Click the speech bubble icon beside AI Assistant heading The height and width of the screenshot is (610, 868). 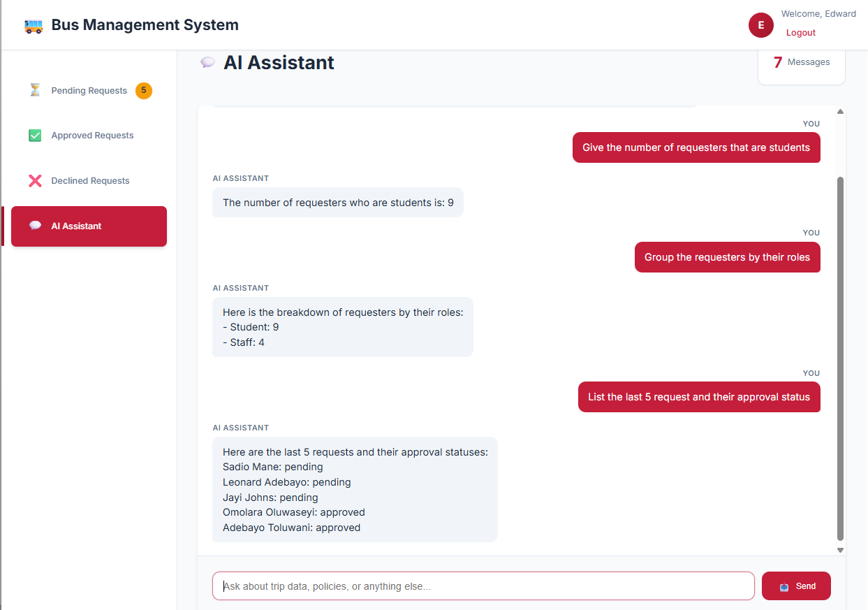tap(207, 62)
